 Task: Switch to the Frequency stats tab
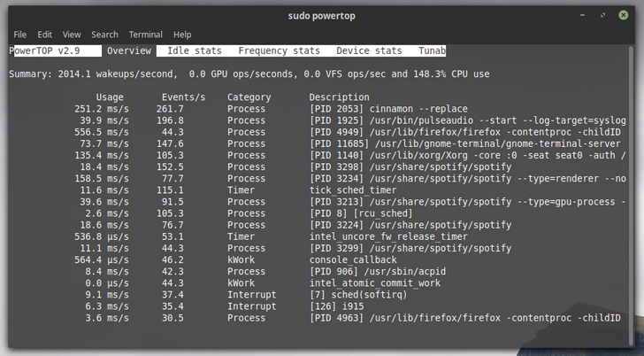pyautogui.click(x=279, y=51)
